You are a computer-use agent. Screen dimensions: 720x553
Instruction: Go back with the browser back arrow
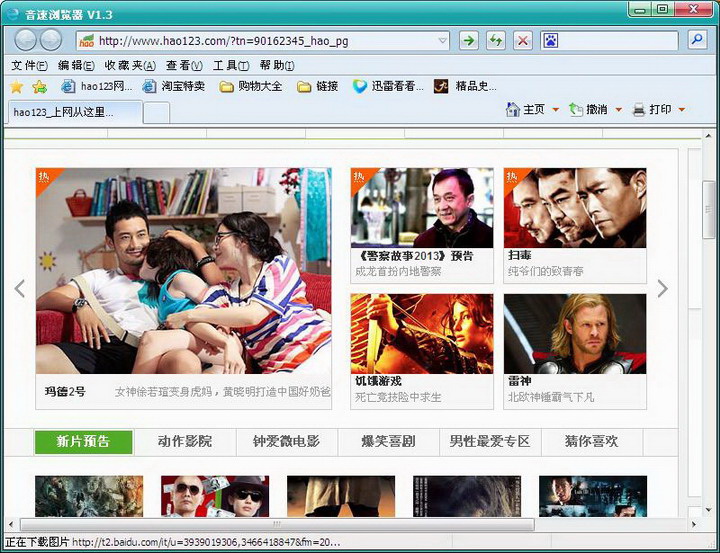pos(25,40)
